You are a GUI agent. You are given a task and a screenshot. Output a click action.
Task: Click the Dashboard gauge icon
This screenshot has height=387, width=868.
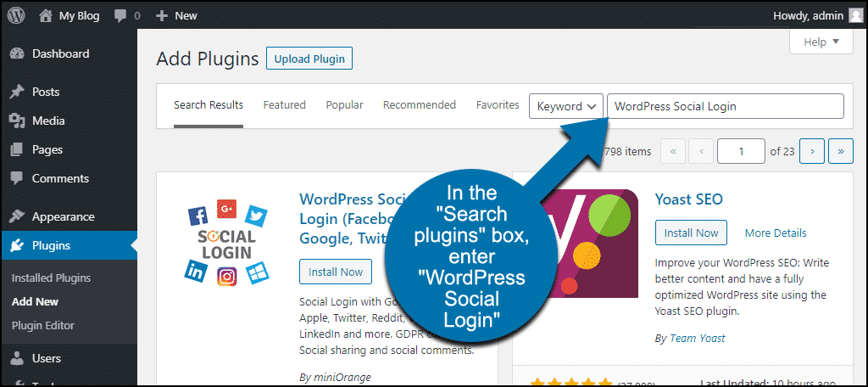17,53
